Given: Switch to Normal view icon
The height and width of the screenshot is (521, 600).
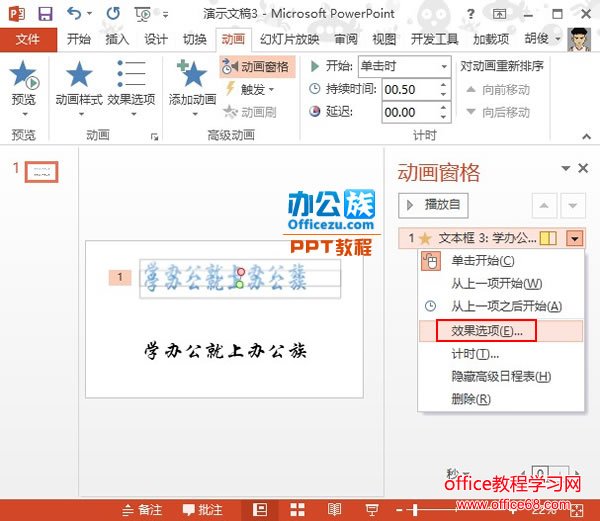Looking at the screenshot, I should pyautogui.click(x=260, y=510).
